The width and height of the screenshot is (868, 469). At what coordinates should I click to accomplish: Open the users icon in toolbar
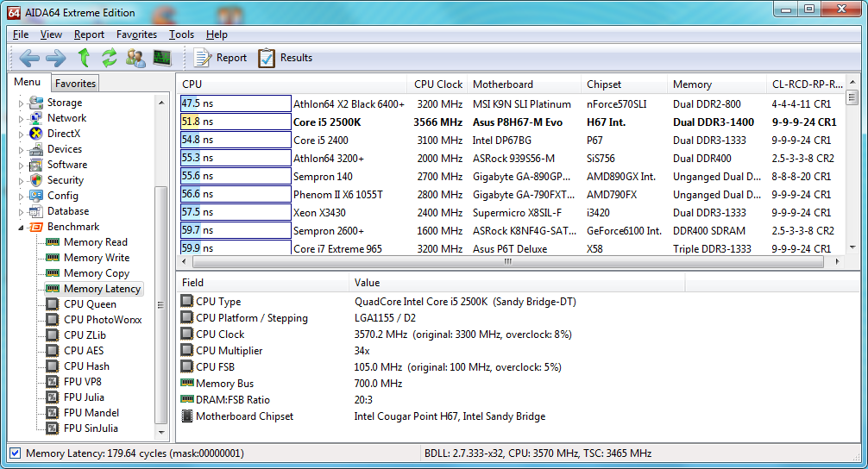pos(135,58)
